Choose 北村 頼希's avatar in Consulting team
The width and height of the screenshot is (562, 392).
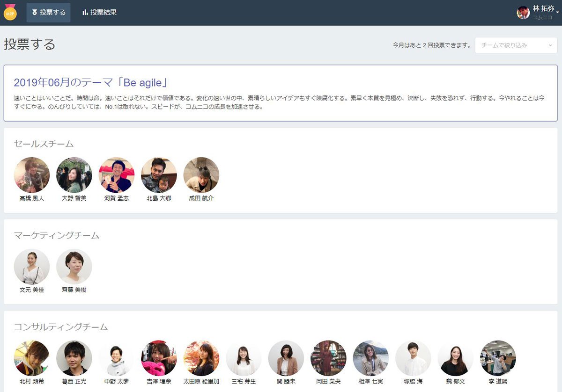tap(32, 358)
